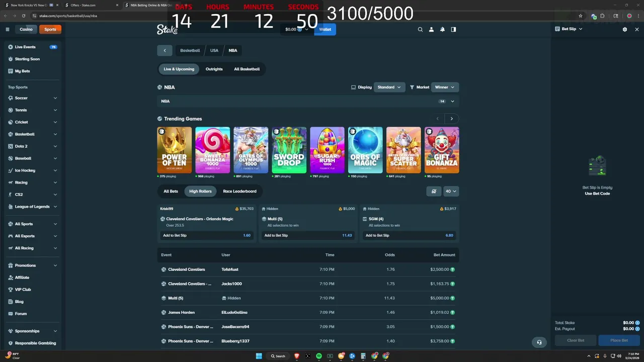The height and width of the screenshot is (362, 644).
Task: Click the back arrow beside Basketball breadcrumb
Action: point(165,50)
